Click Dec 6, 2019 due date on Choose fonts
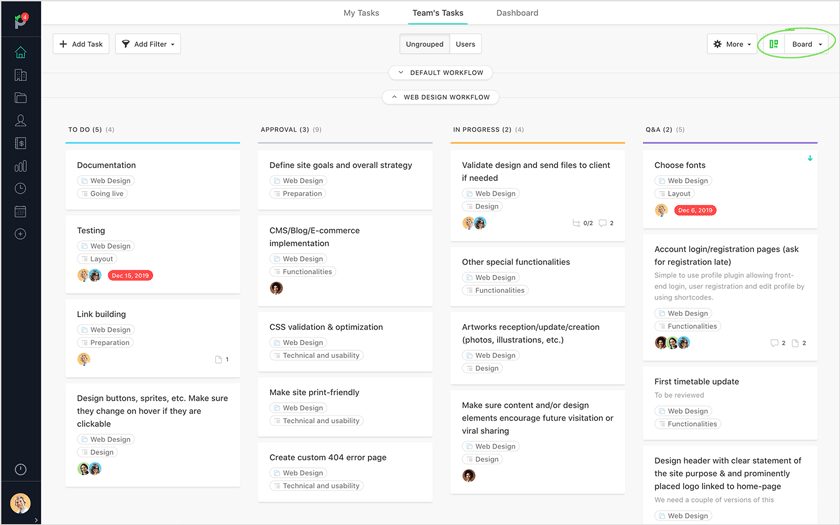This screenshot has width=840, height=525. [695, 210]
